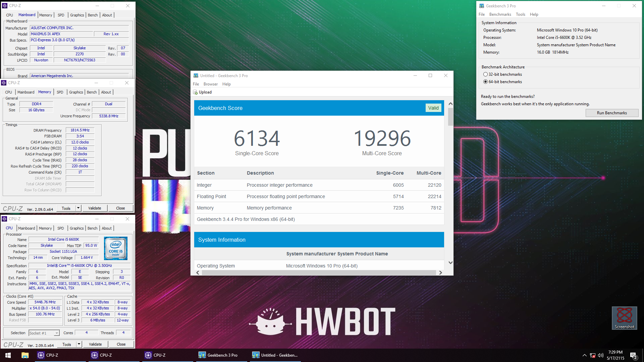Click horizontal scroll right arrow in results
The image size is (644, 362).
[440, 273]
